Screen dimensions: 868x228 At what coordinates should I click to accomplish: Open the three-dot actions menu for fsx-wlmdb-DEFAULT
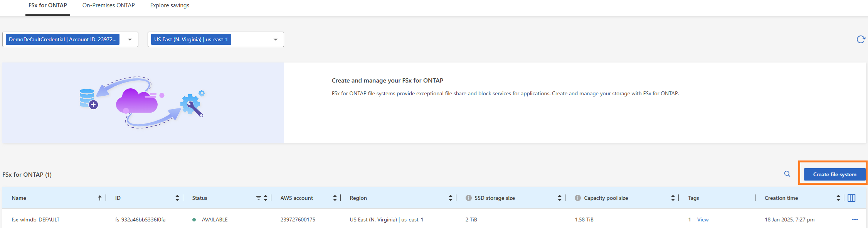click(855, 220)
